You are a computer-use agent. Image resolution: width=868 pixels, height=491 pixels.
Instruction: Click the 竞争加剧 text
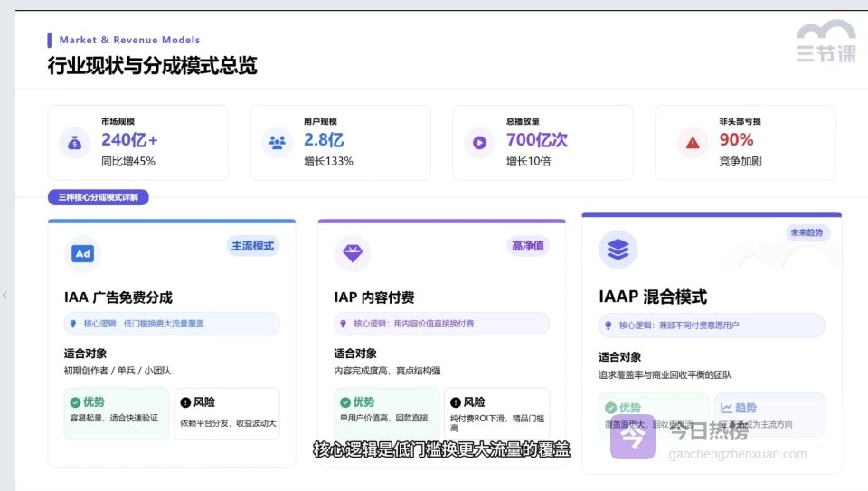(741, 162)
